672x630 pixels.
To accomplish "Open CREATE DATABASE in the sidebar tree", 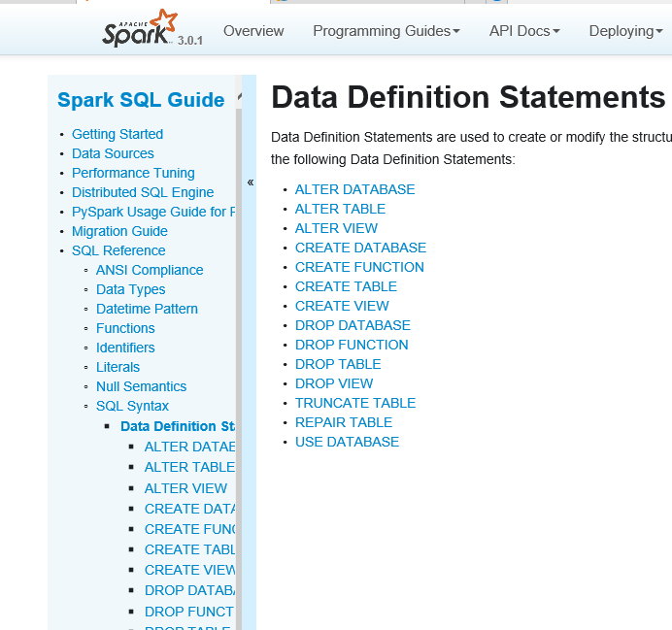I will [190, 509].
